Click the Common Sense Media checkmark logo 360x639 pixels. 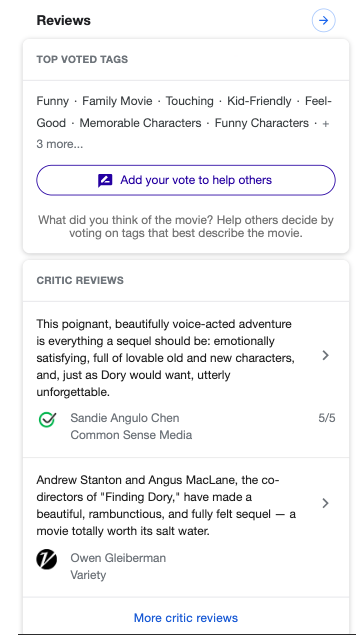tap(47, 419)
